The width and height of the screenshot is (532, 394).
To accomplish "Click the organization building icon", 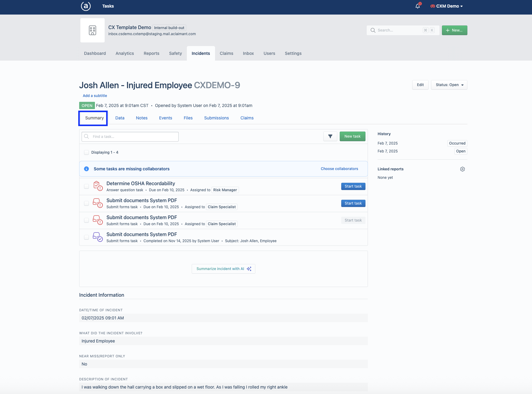I will point(93,30).
